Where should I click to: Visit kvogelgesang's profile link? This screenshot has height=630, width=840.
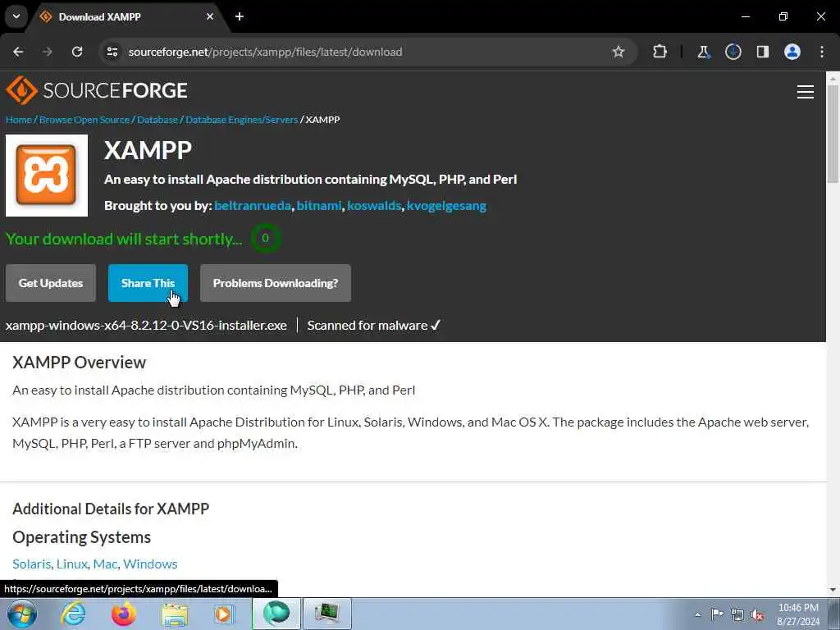[446, 206]
